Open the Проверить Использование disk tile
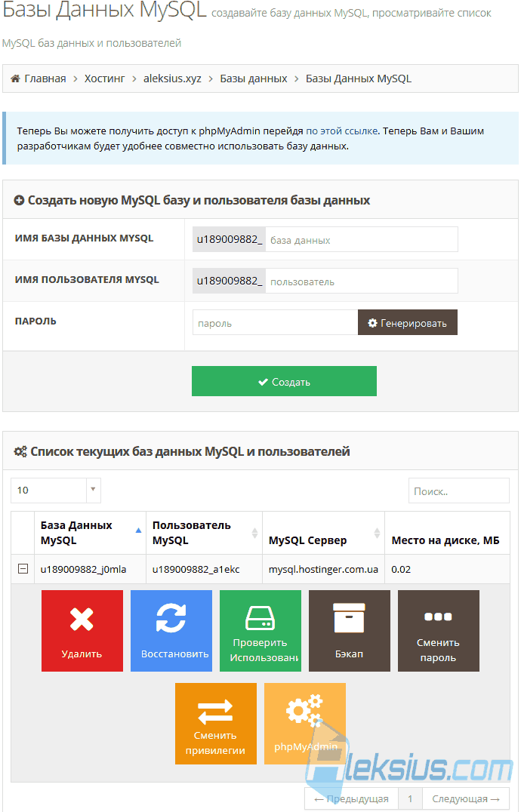The width and height of the screenshot is (521, 812). click(260, 630)
